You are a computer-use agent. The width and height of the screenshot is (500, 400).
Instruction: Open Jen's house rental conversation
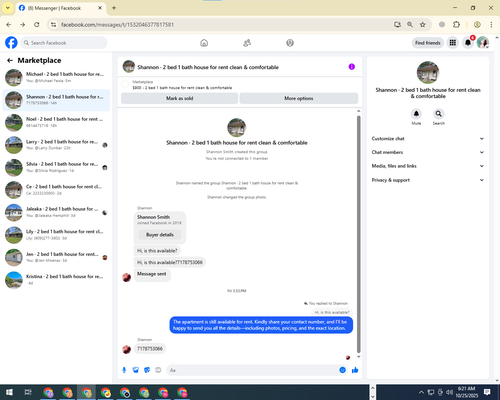(x=56, y=257)
